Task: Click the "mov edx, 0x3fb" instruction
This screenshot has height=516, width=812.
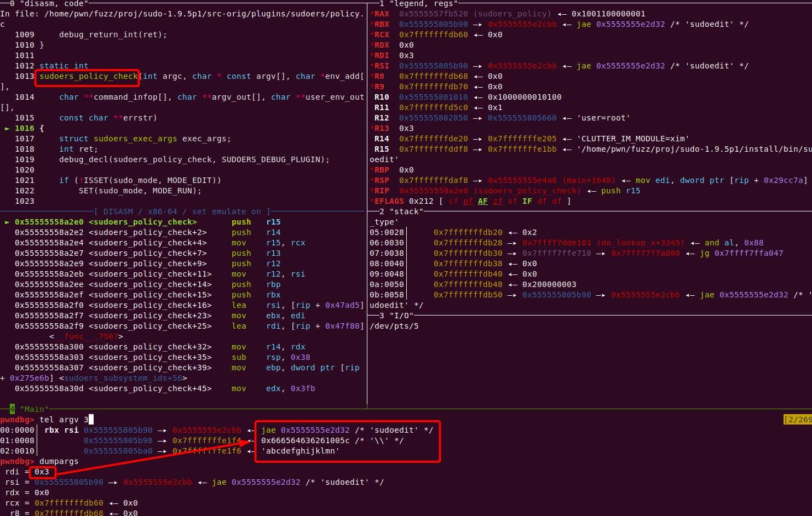Action: click(x=273, y=388)
